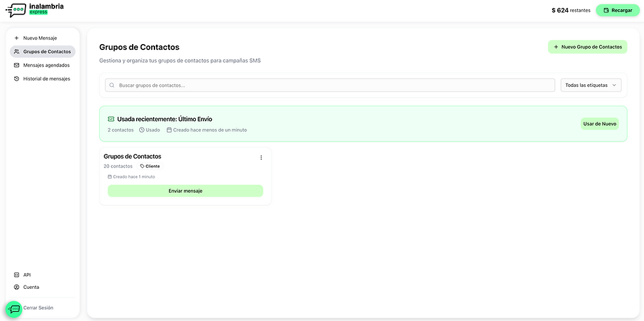644x321 pixels.
Task: Click the envelope icon of Mensajes agendados
Action: [x=16, y=65]
